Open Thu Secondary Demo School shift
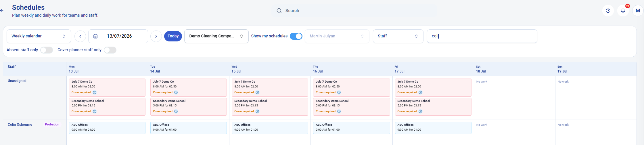Screen dimensions: 644x145 coord(352,107)
